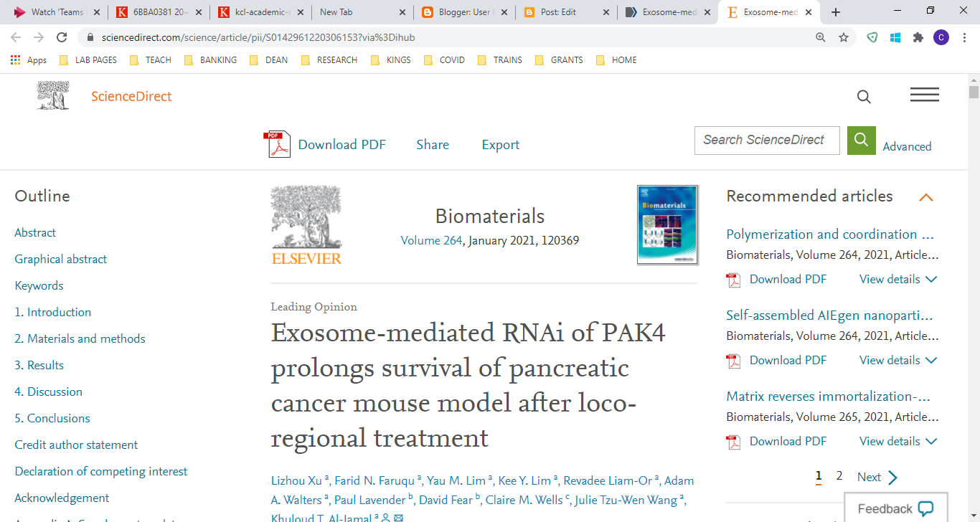Click the Download PDF link at the top
Viewport: 980px width, 522px height.
click(x=341, y=145)
